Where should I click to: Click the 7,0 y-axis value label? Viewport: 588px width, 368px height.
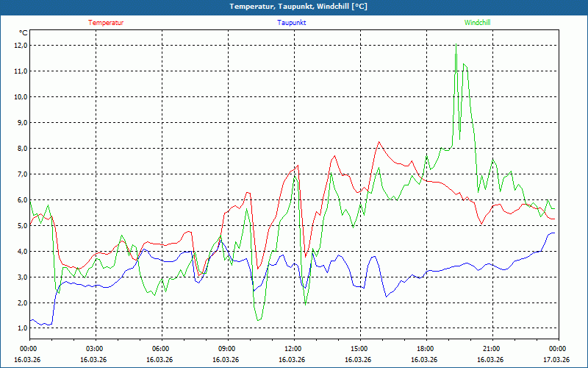click(21, 174)
